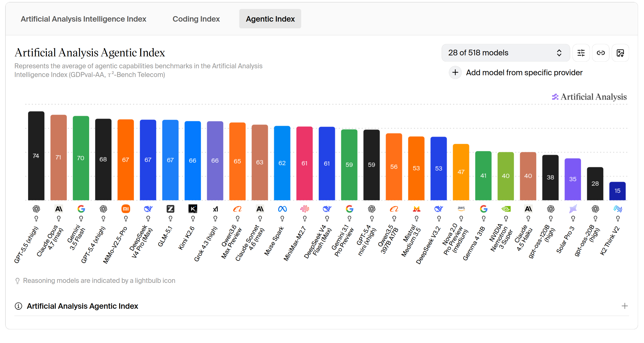Click the "Grok 4.3 (high)" axis label
644x343 pixels.
pos(206,244)
